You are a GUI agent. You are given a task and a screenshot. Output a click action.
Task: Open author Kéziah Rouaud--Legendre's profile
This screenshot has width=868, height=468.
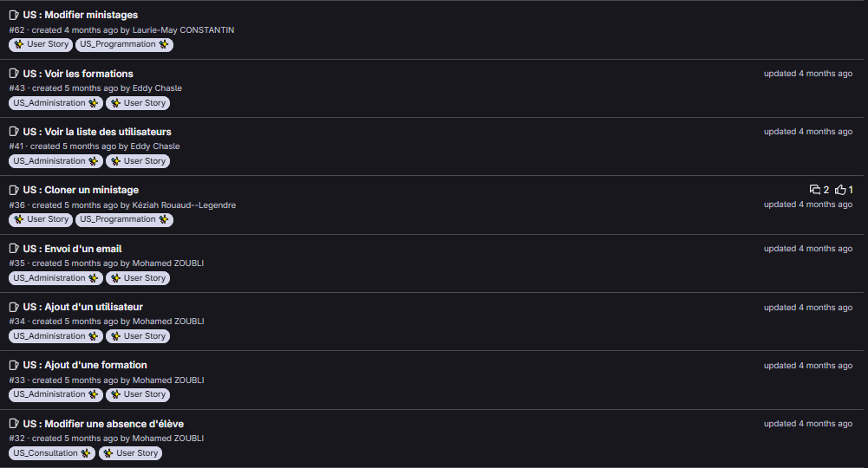(x=184, y=205)
